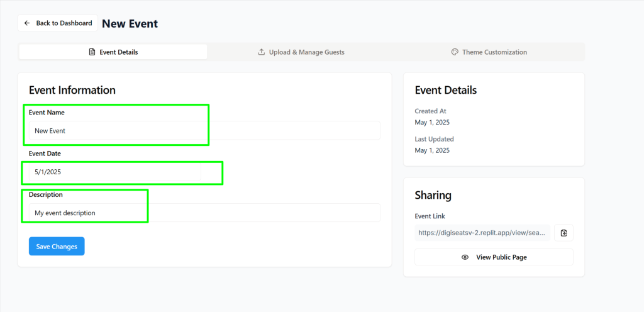This screenshot has width=644, height=312.
Task: Click the eye icon beside View Public Page
Action: [x=465, y=257]
